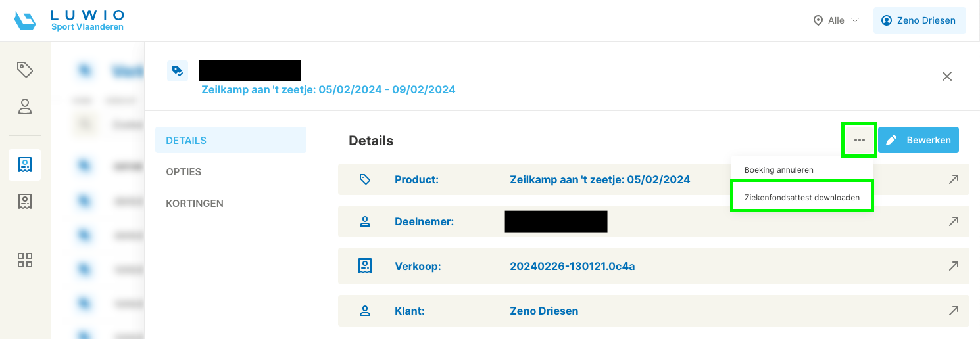Open Verkoop row external arrow icon
This screenshot has height=339, width=980.
(x=953, y=266)
